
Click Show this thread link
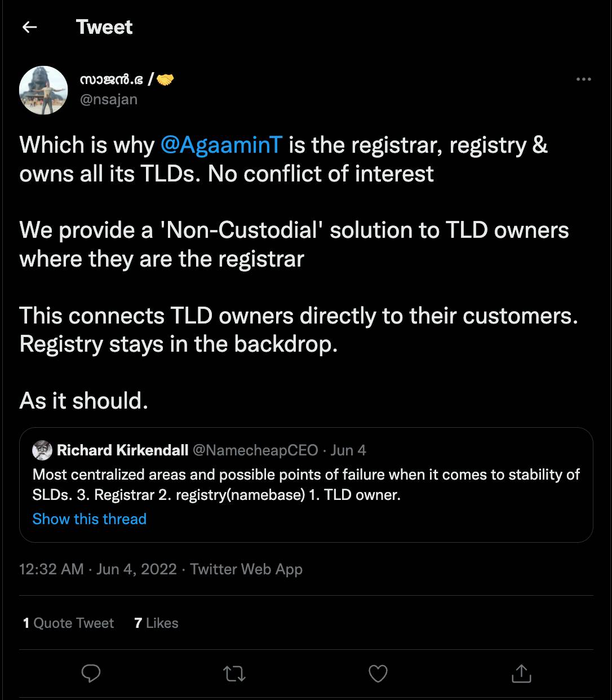pos(89,519)
